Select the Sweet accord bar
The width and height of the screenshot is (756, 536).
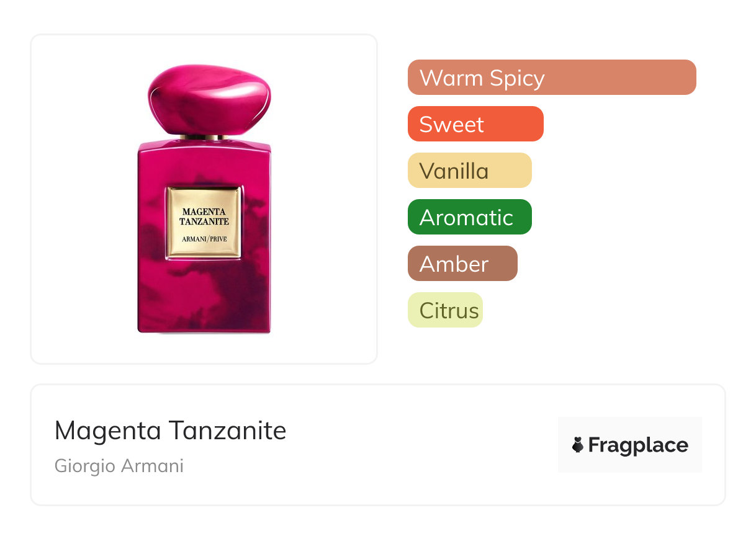475,124
